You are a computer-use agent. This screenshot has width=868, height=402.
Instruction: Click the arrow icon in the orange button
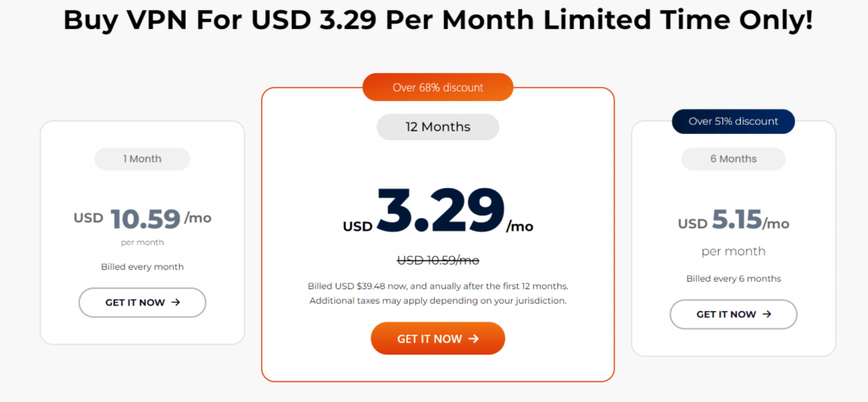click(474, 338)
